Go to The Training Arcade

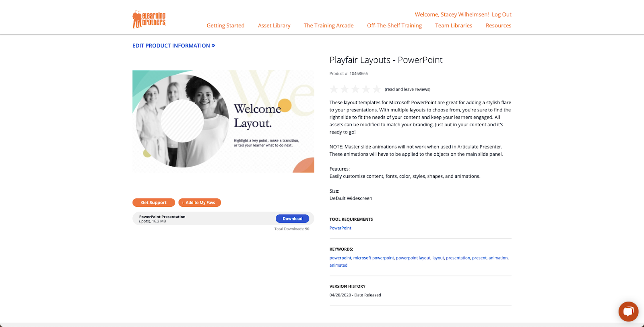click(328, 25)
